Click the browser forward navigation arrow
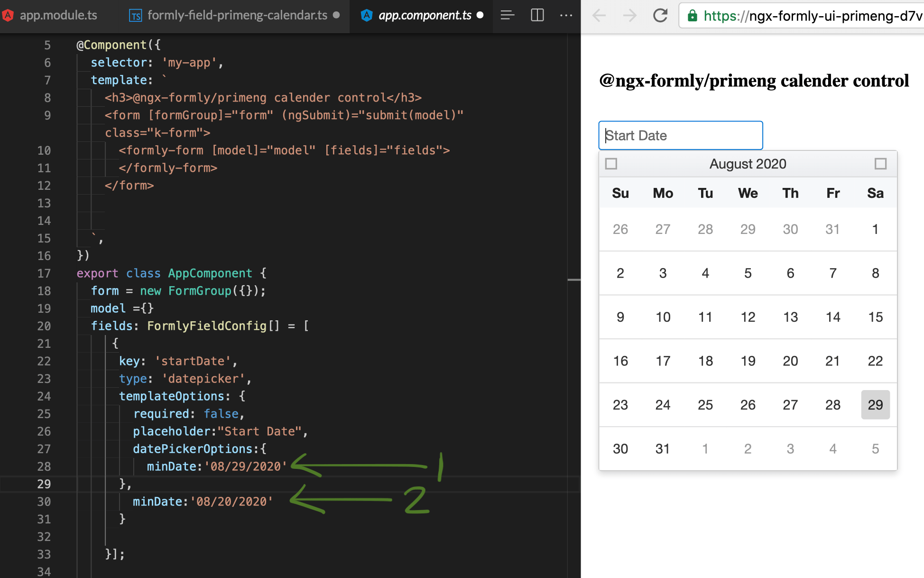 click(x=629, y=15)
